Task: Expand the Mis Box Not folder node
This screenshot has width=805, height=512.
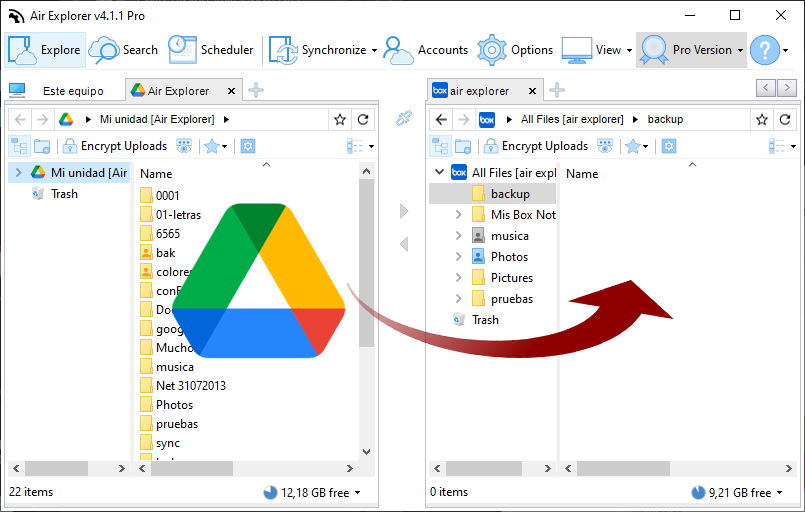Action: click(458, 215)
